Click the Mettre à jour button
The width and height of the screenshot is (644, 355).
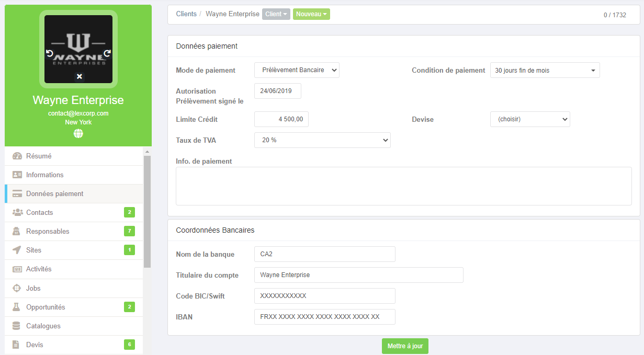[x=405, y=346]
